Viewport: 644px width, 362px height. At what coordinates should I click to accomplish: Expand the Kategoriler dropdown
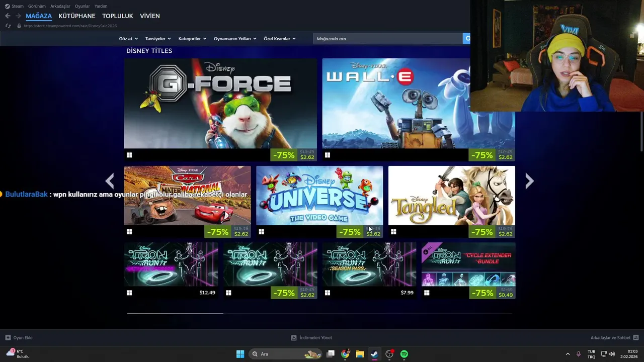click(x=192, y=39)
